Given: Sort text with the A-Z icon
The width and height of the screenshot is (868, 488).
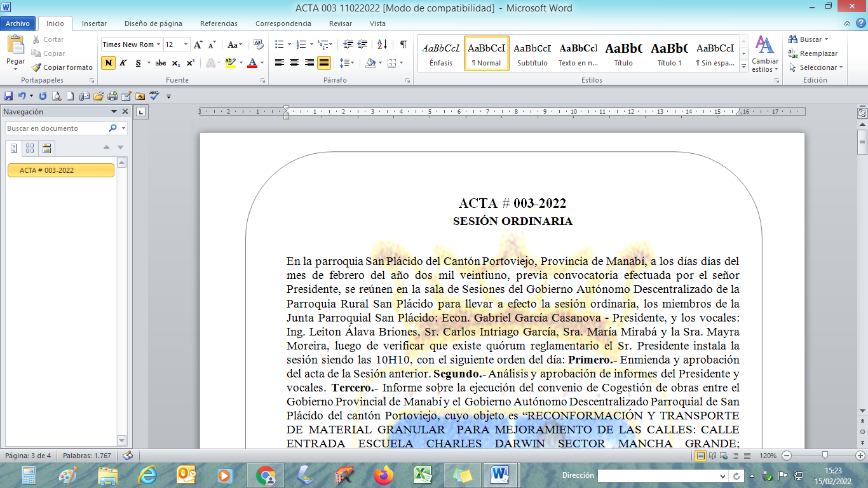Looking at the screenshot, I should (x=382, y=44).
